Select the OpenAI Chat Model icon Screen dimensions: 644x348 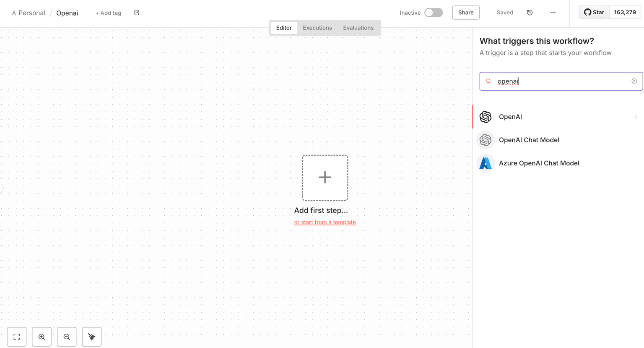(x=485, y=140)
